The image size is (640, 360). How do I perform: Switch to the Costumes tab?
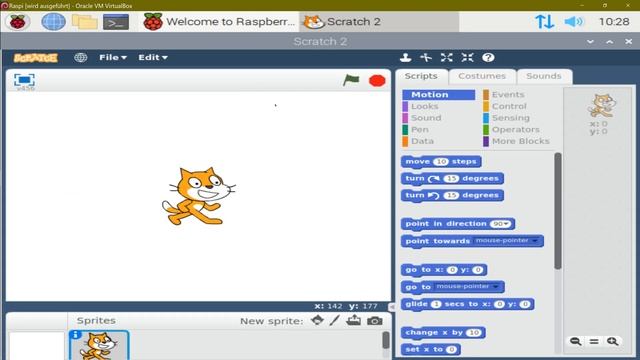482,76
